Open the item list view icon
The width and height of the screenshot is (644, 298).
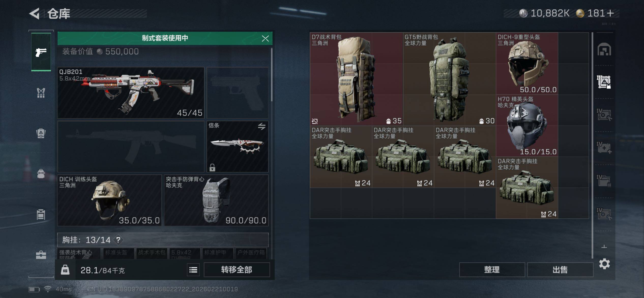coord(193,270)
